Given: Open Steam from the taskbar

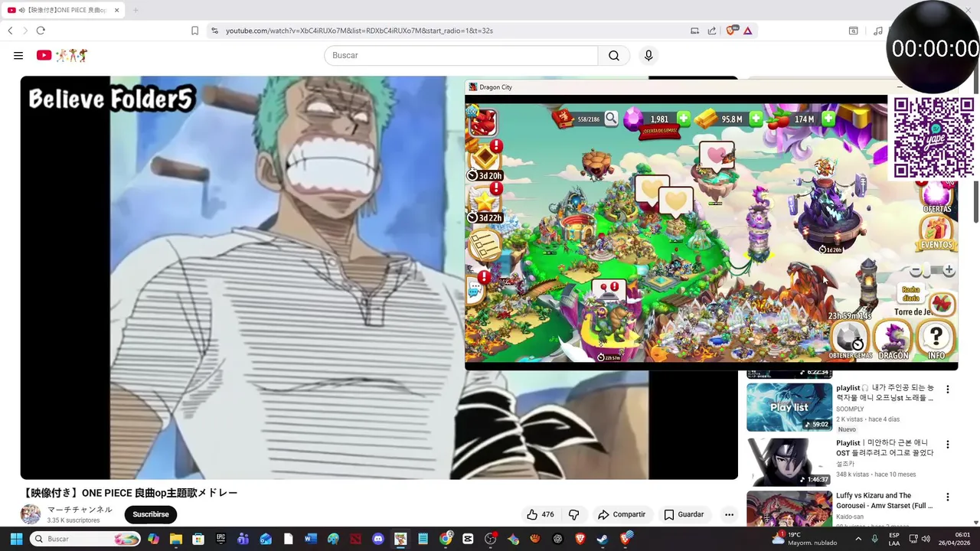Looking at the screenshot, I should (x=603, y=539).
